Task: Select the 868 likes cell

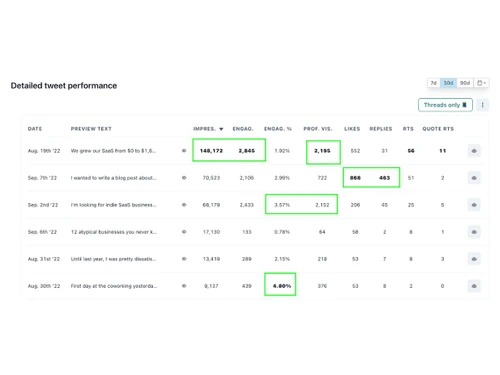Action: (355, 178)
